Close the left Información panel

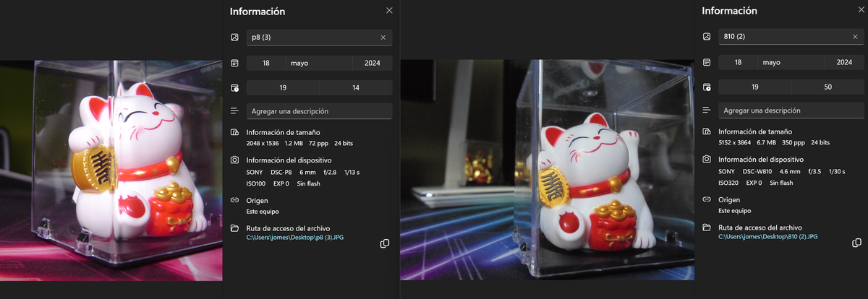coord(389,11)
